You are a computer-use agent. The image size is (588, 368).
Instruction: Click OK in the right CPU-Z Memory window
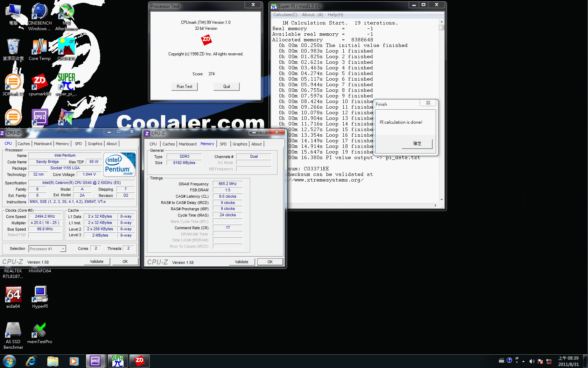[x=270, y=262]
